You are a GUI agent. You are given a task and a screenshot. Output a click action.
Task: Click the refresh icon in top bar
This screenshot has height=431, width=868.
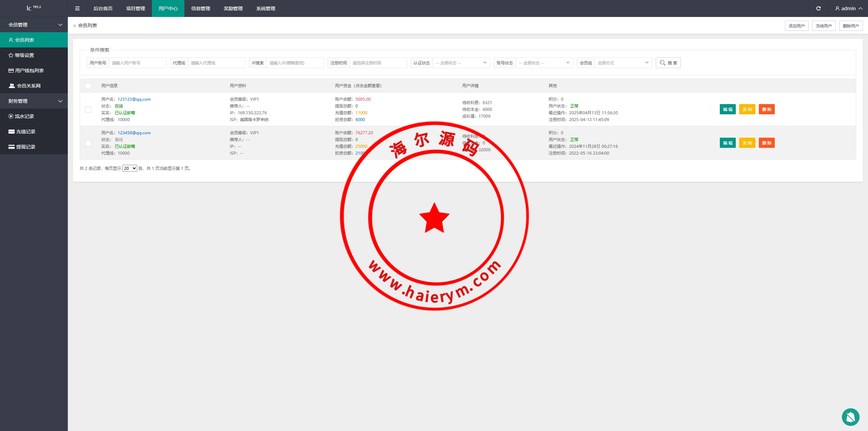click(818, 8)
